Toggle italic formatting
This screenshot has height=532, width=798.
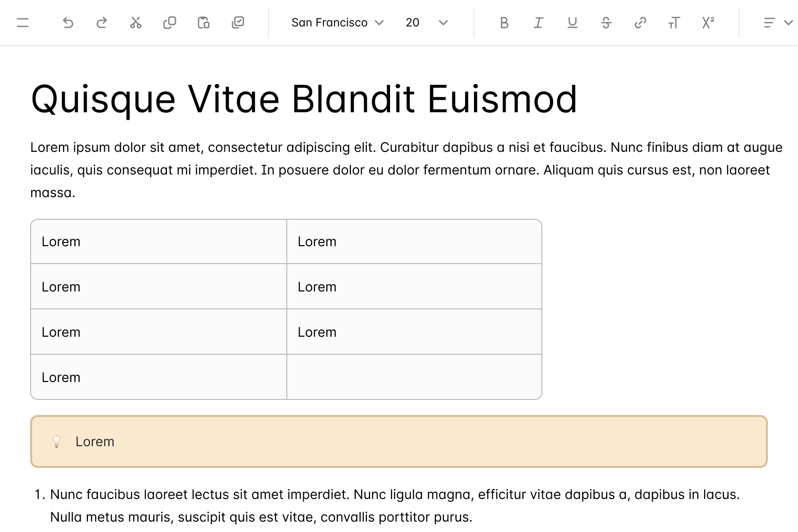coord(538,23)
